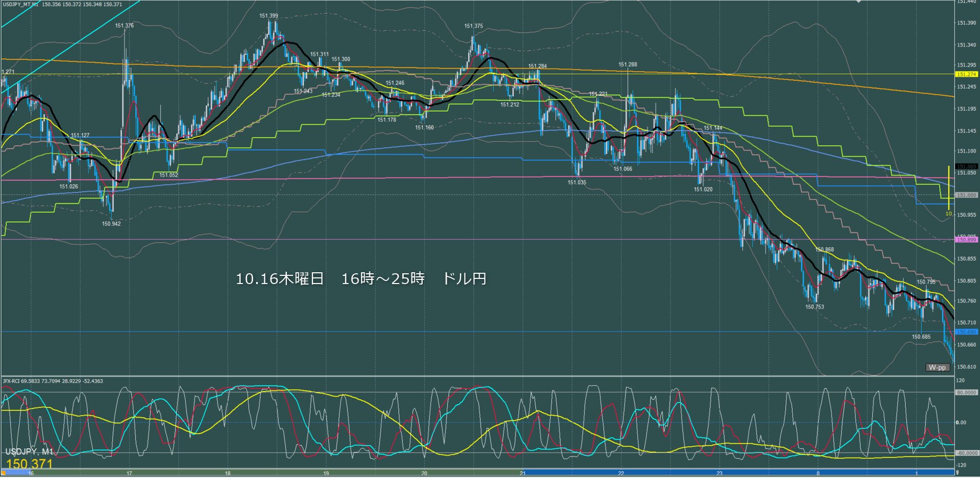
Task: Click the W-pp button on chart
Action: (937, 367)
